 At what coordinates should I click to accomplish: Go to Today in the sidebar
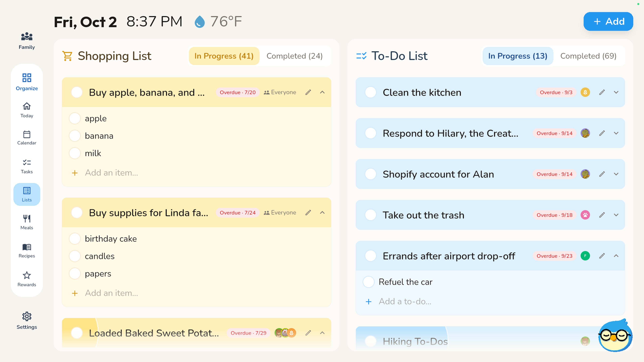tap(27, 110)
